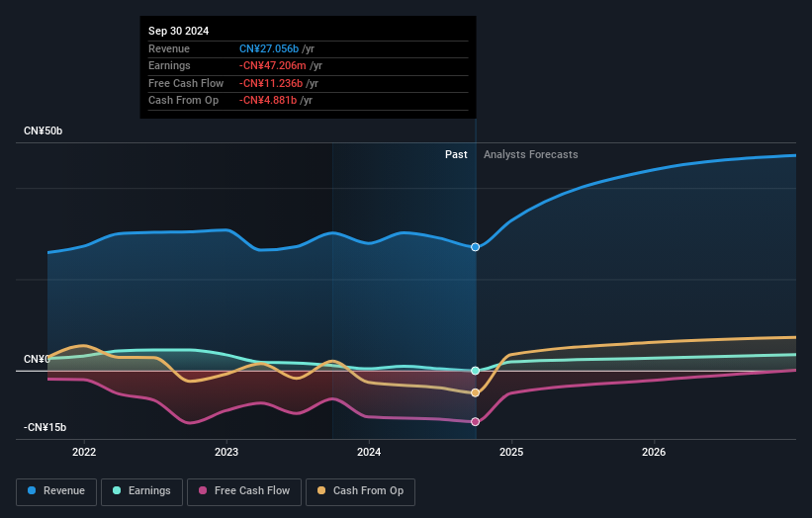Image resolution: width=812 pixels, height=518 pixels.
Task: Click the 2022 x-axis label
Action: click(x=84, y=453)
